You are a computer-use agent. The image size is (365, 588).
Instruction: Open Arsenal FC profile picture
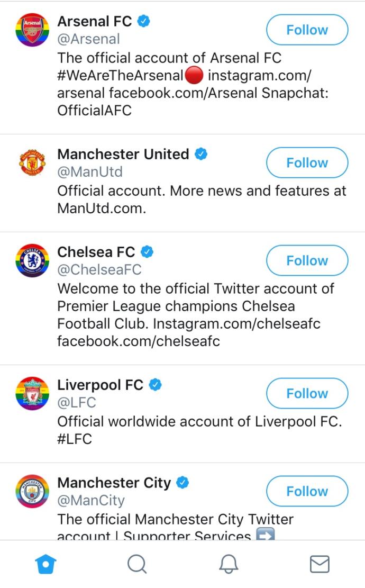tap(32, 30)
